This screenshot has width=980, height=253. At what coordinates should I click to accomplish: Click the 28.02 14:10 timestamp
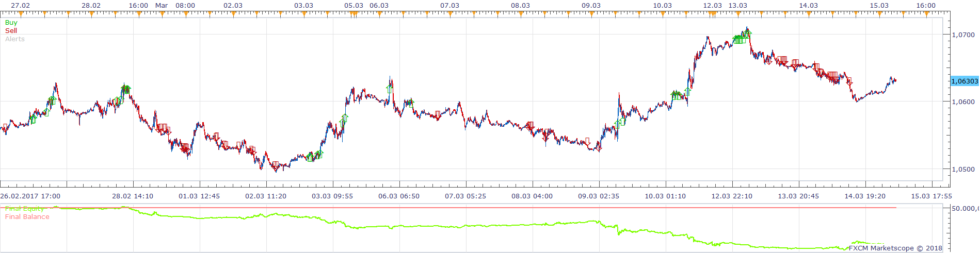coord(133,196)
